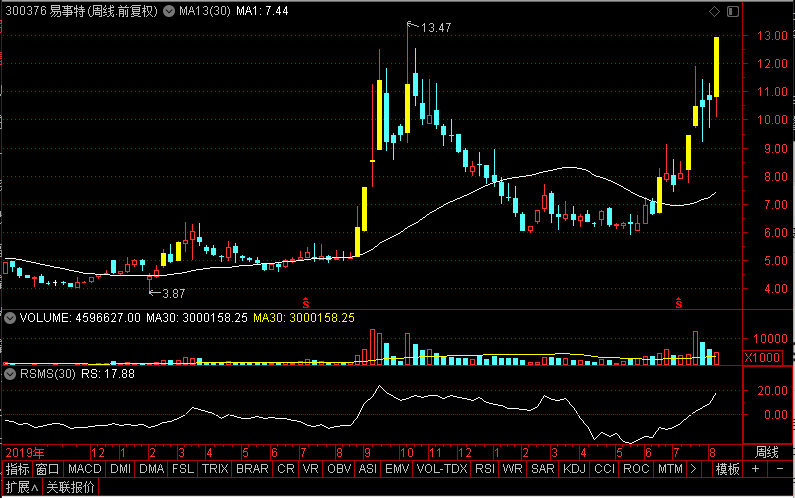Select the MACD indicator tab
Viewport: 795px width, 498px height.
tap(84, 469)
